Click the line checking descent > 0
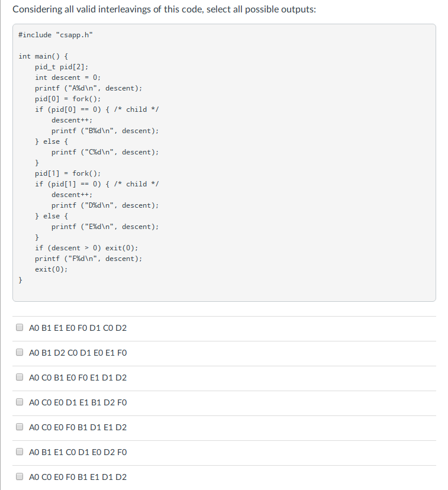Image resolution: width=448 pixels, height=490 pixels. (x=77, y=247)
